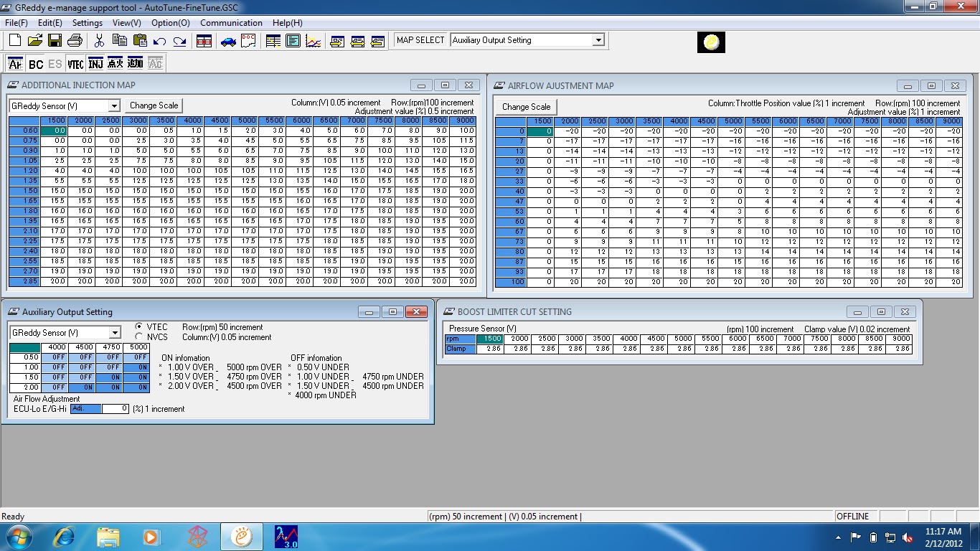Screen dimensions: 980x551
Task: Click the yellow circle indicator icon
Action: [711, 42]
